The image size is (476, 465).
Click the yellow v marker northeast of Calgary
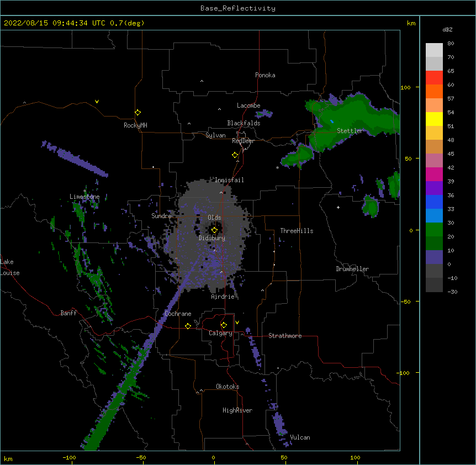click(237, 323)
